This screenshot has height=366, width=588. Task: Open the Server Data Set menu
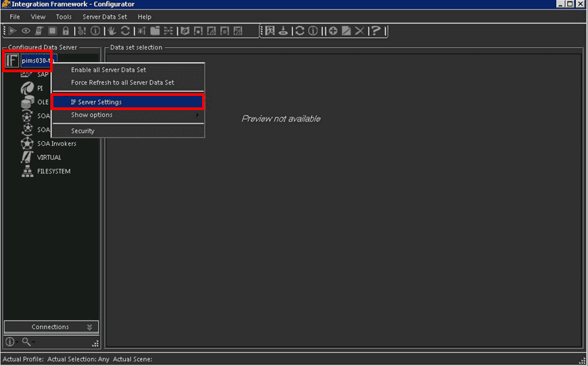pos(105,17)
